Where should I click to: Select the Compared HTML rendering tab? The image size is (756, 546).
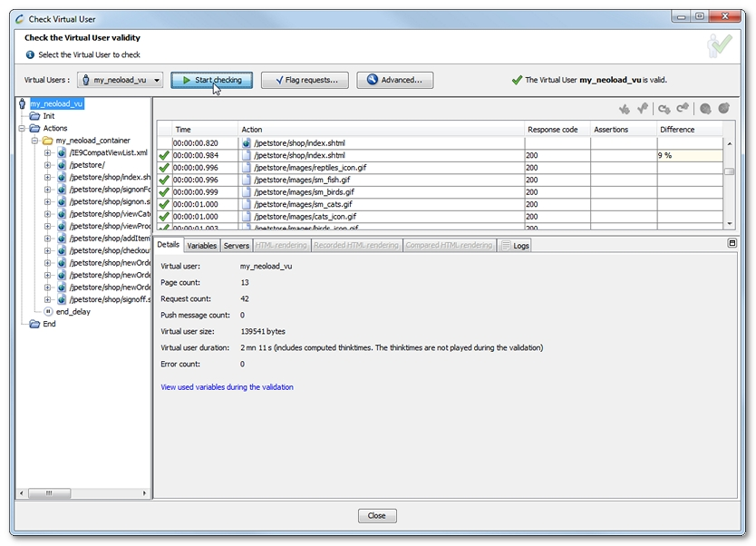click(449, 246)
